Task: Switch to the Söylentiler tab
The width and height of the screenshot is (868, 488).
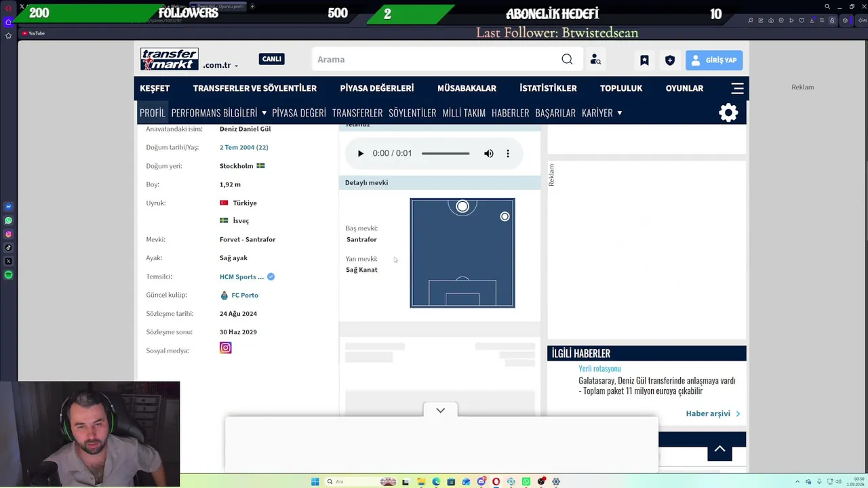Action: click(412, 113)
